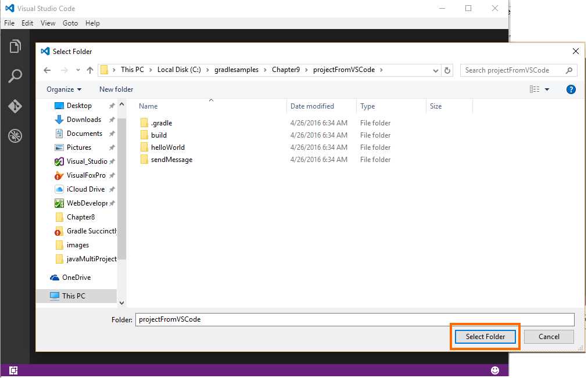Refresh the folder view with the refresh icon
588x378 pixels.
(x=447, y=69)
